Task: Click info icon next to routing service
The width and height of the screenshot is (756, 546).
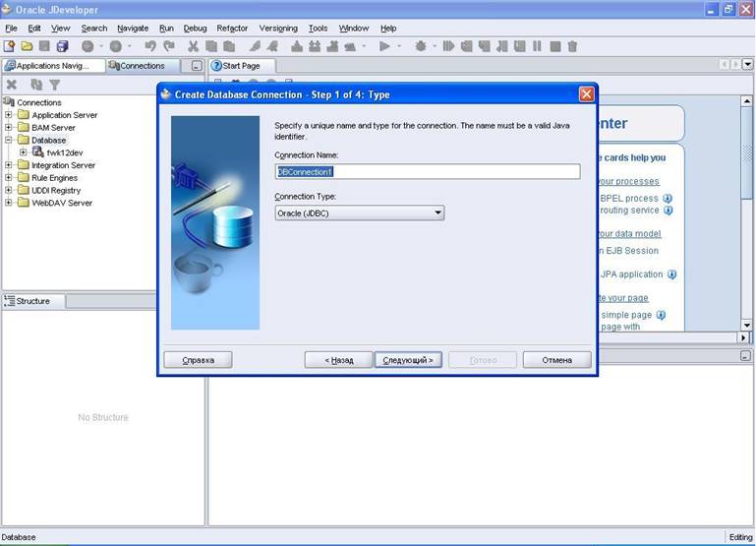Action: point(668,211)
